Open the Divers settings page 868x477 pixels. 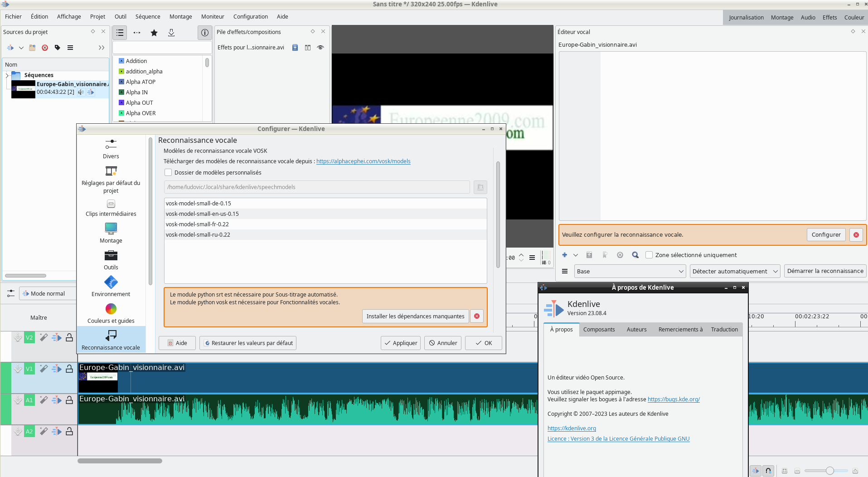click(111, 149)
